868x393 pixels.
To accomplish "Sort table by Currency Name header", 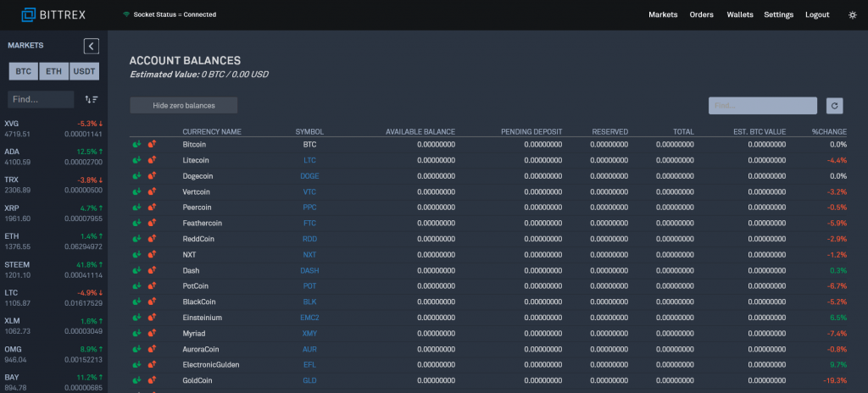I will click(x=212, y=132).
